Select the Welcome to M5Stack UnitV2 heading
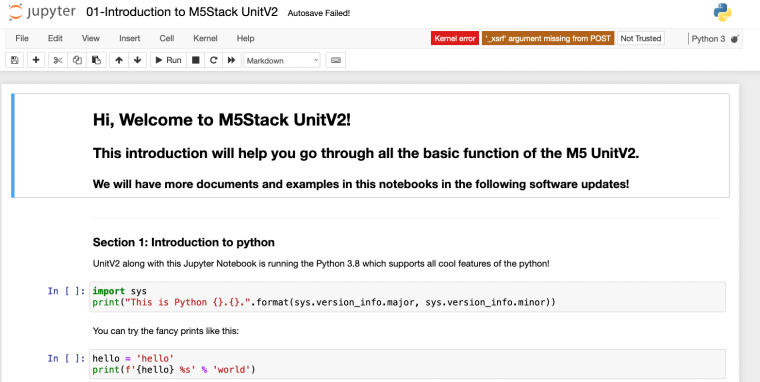Viewport: 760px width, 382px height. (222, 120)
